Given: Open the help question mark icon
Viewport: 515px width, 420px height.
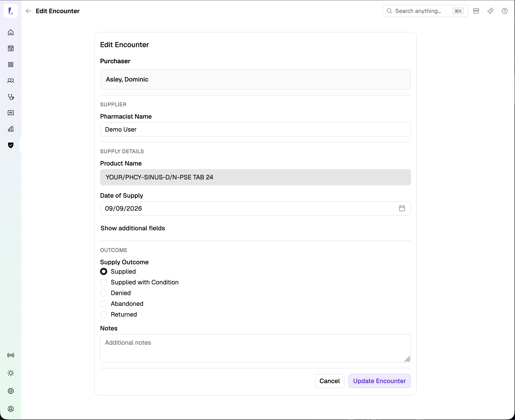Looking at the screenshot, I should [x=505, y=11].
